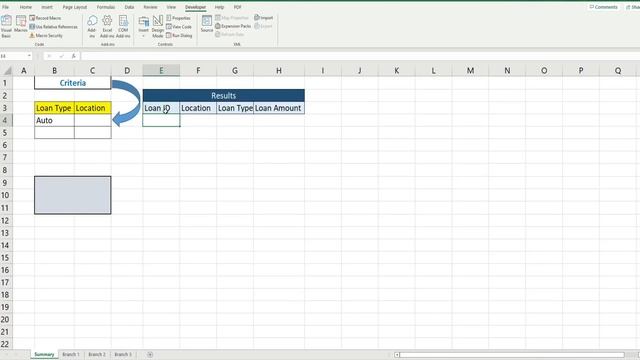This screenshot has height=360, width=640.
Task: Open COM Add-ins
Action: tap(123, 27)
